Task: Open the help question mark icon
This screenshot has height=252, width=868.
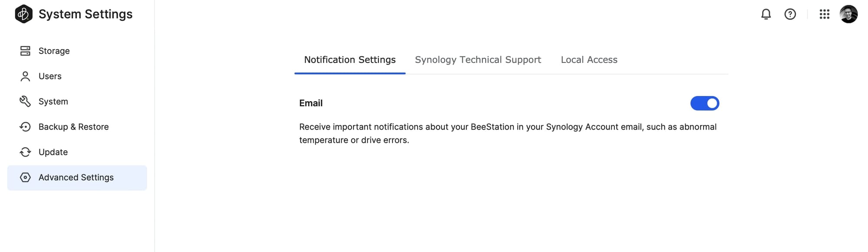Action: pyautogui.click(x=790, y=14)
